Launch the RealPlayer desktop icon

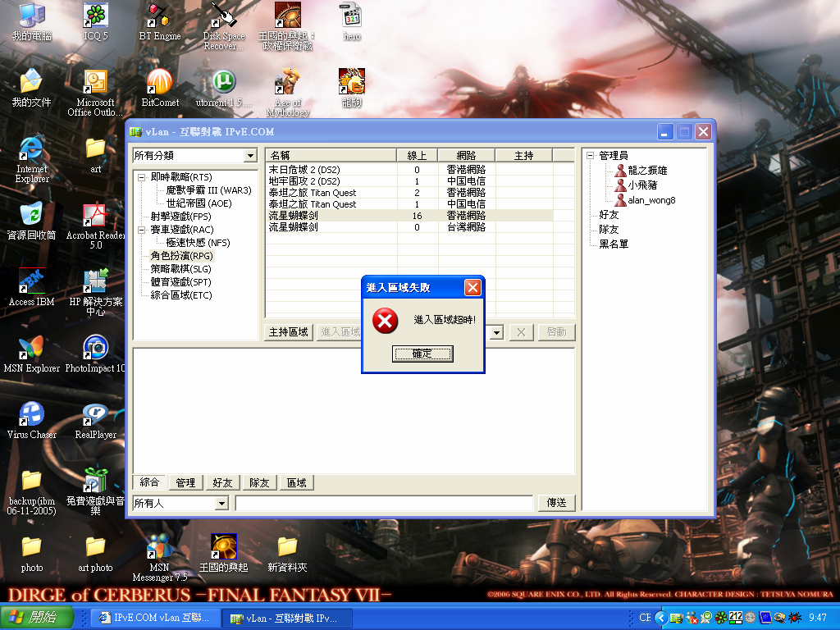[95, 420]
